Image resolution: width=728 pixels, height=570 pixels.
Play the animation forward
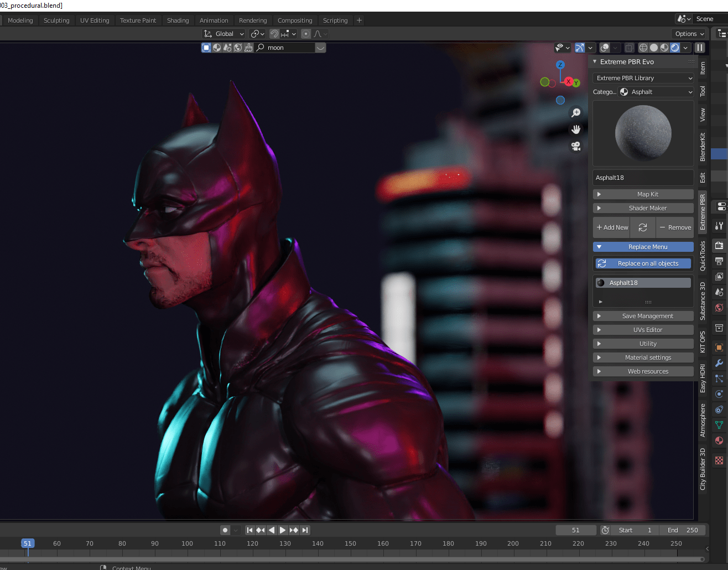click(283, 530)
